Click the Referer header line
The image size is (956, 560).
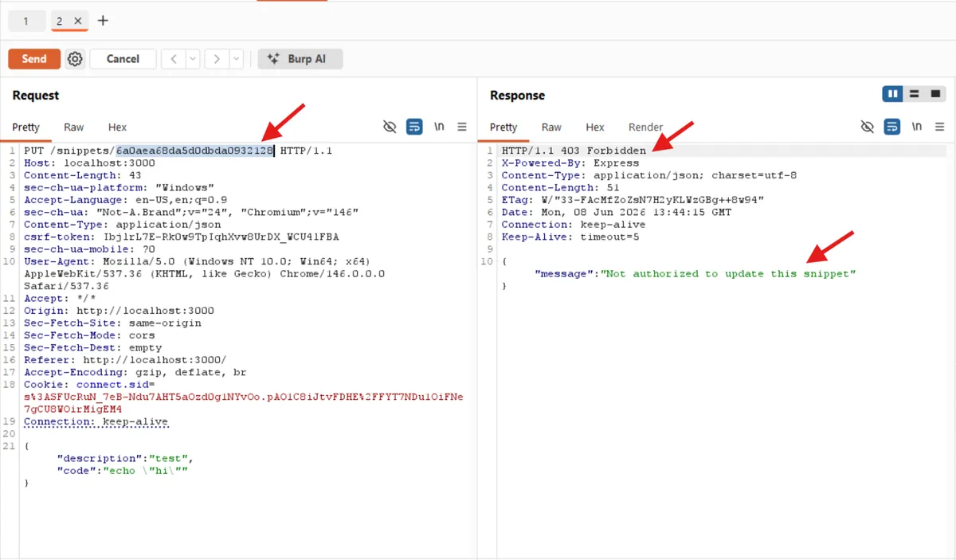125,359
